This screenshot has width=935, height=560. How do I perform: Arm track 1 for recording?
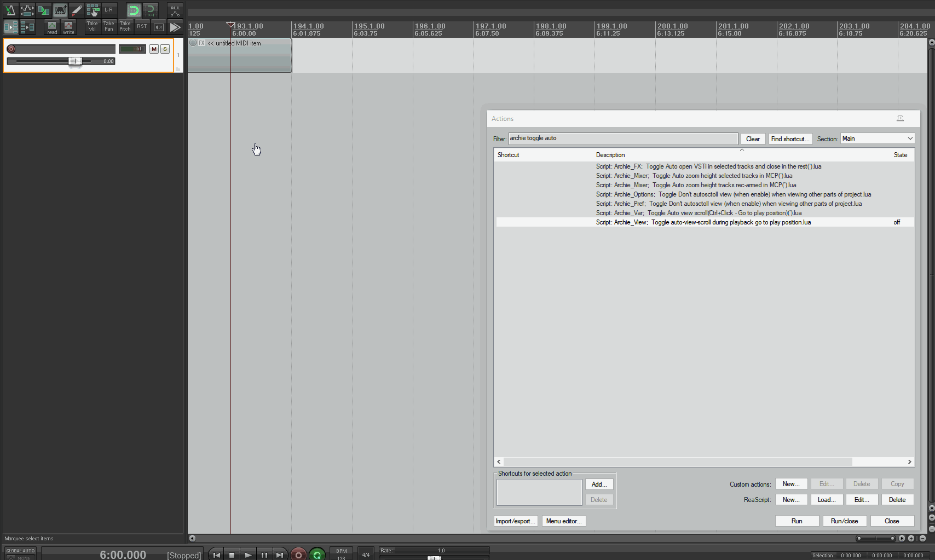pyautogui.click(x=11, y=49)
